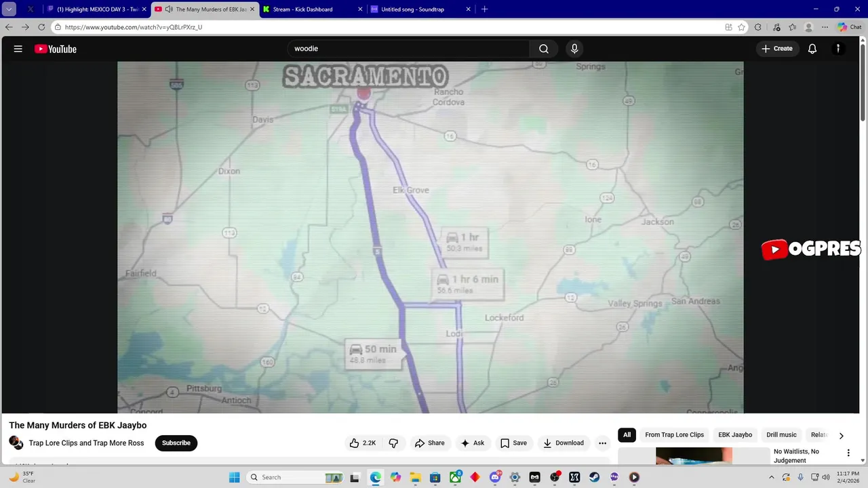Open clock showing 11:17 PM
This screenshot has width=868, height=488.
[848, 477]
